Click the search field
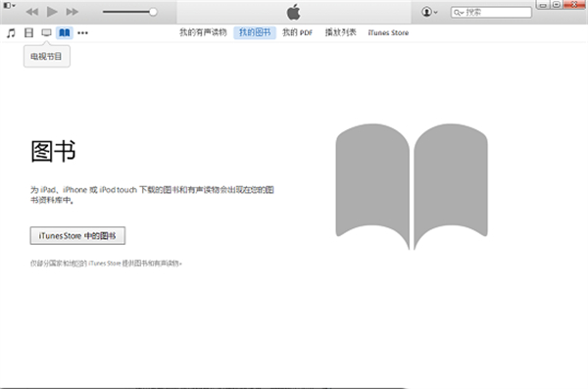Viewport: 588px width, 389px height. pyautogui.click(x=491, y=13)
